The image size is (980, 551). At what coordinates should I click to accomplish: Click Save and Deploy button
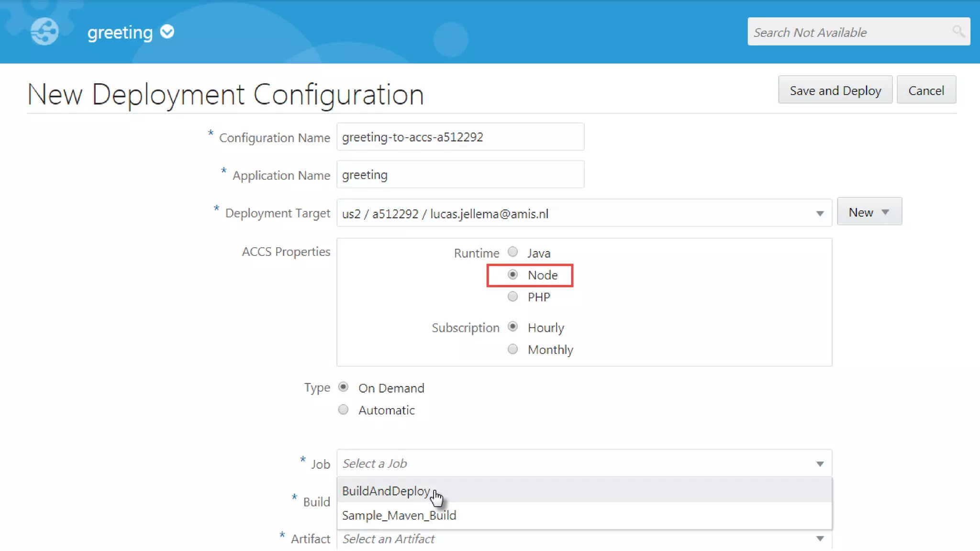click(835, 90)
